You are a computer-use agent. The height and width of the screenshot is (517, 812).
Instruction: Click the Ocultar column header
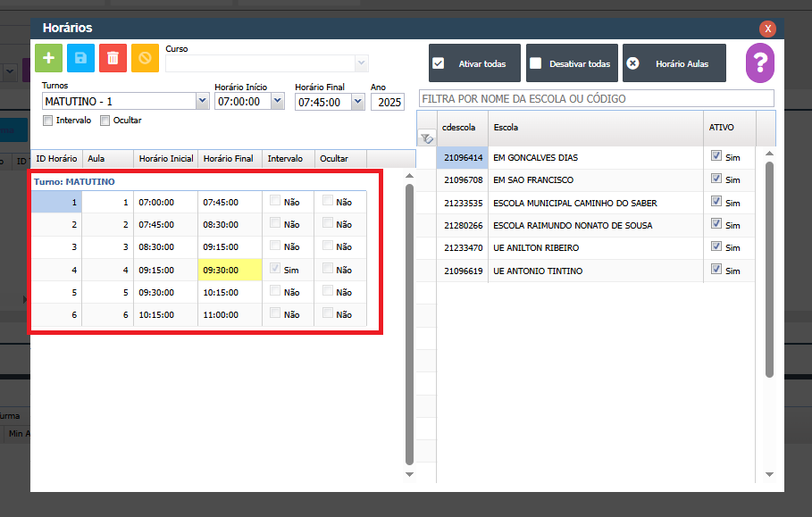coord(340,158)
